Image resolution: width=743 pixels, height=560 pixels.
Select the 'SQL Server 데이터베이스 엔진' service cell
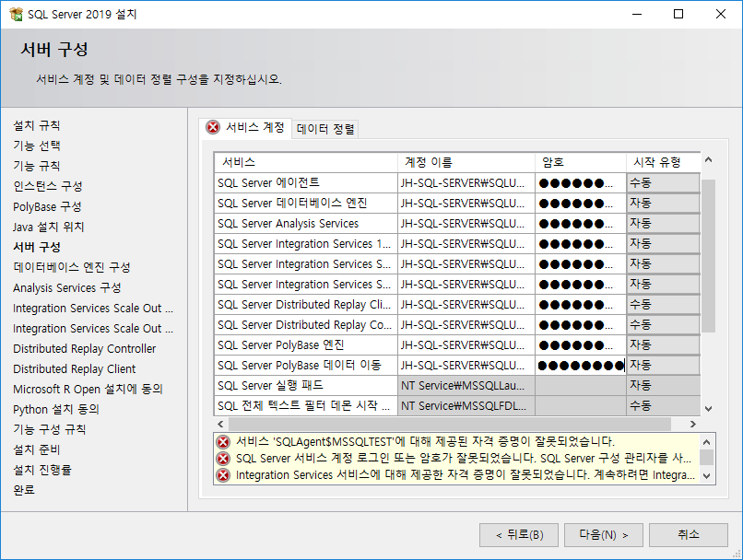tap(306, 203)
